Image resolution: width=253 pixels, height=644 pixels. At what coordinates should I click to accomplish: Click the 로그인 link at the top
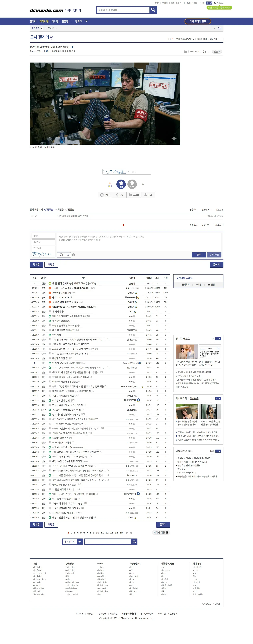click(x=209, y=3)
